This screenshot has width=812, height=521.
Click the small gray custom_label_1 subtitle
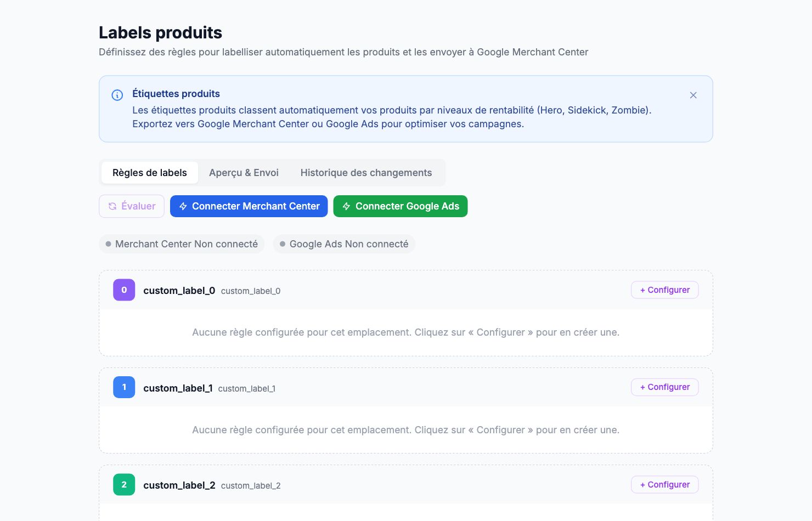[x=247, y=389]
